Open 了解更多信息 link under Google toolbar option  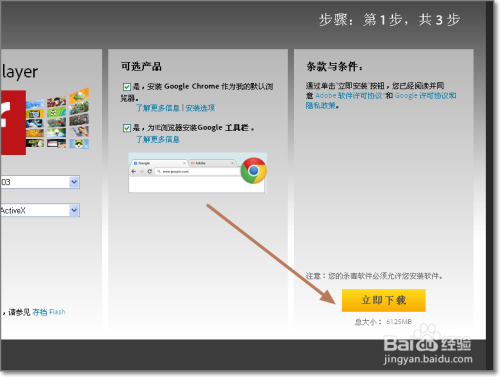click(x=158, y=139)
